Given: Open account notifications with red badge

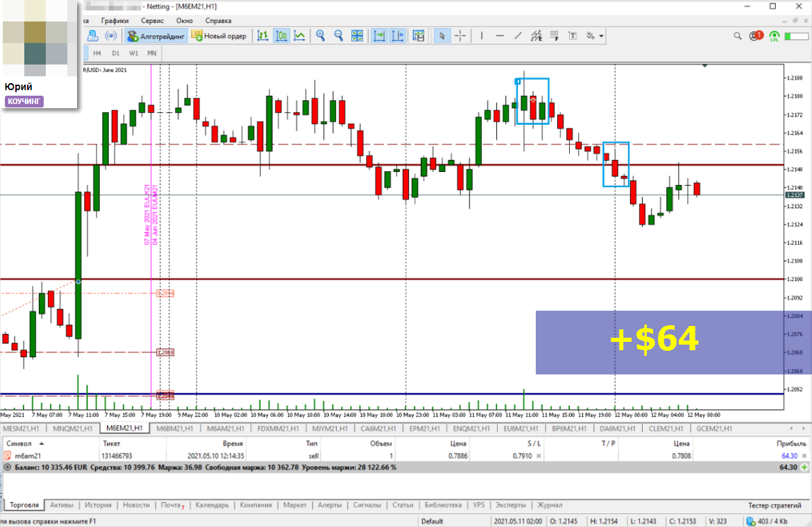Looking at the screenshot, I should click(756, 35).
